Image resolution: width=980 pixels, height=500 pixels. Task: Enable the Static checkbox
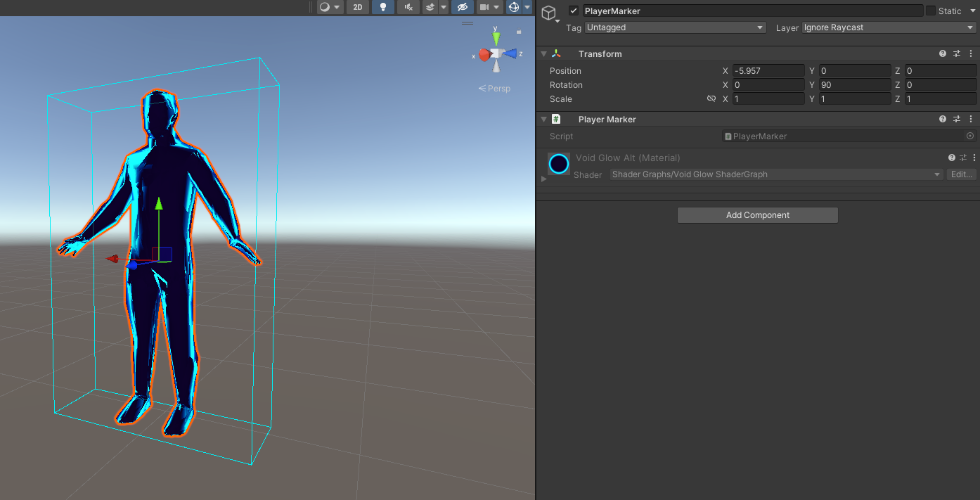931,11
